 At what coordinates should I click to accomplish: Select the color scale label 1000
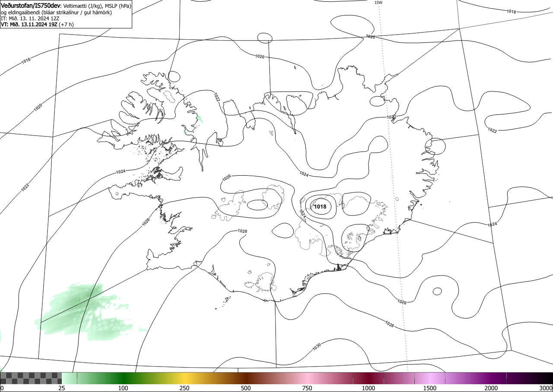pos(369,388)
